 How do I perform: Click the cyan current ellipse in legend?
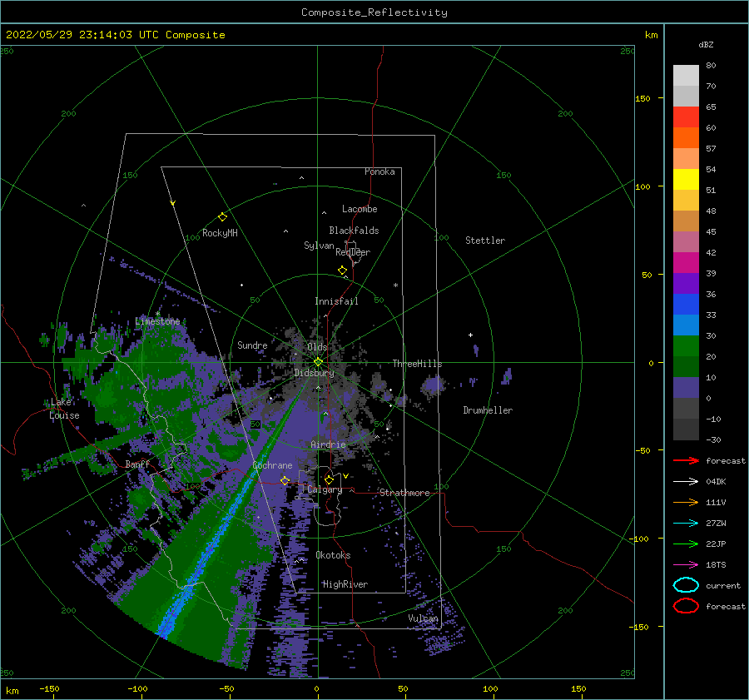pos(686,585)
